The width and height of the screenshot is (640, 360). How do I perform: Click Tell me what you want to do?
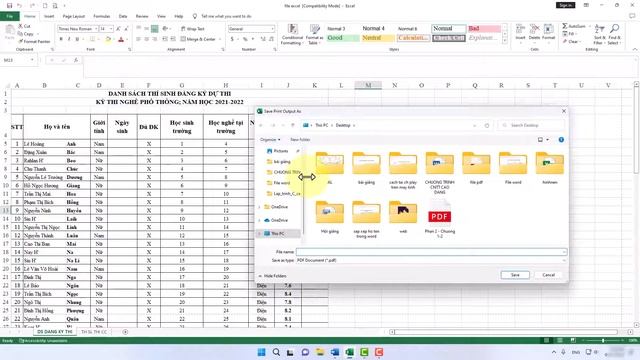(226, 16)
